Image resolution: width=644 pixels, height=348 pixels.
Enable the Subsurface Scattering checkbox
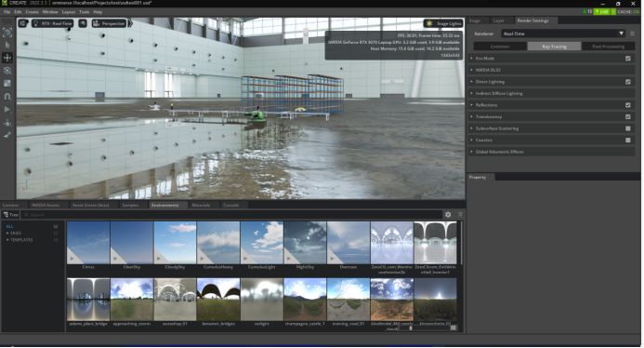(628, 128)
